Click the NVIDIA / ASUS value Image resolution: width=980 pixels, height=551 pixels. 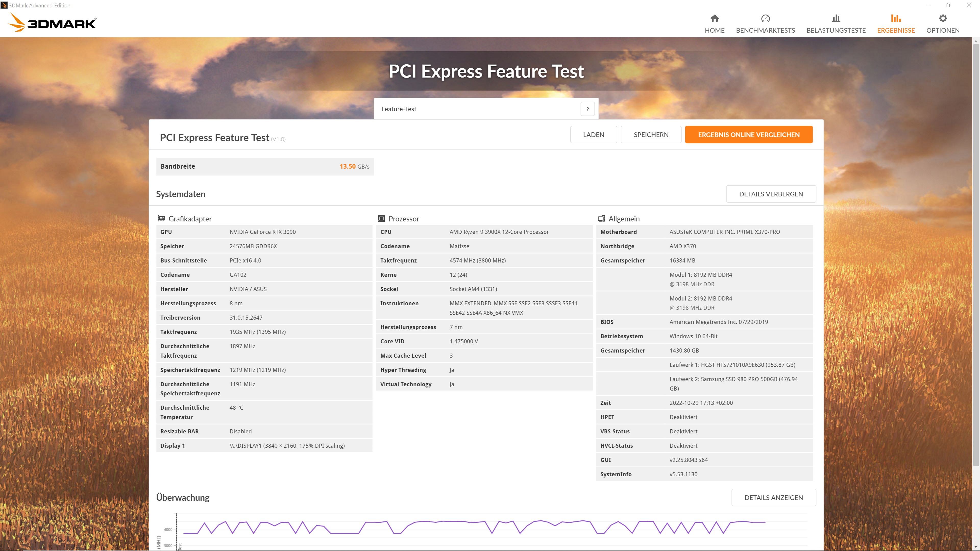coord(248,289)
